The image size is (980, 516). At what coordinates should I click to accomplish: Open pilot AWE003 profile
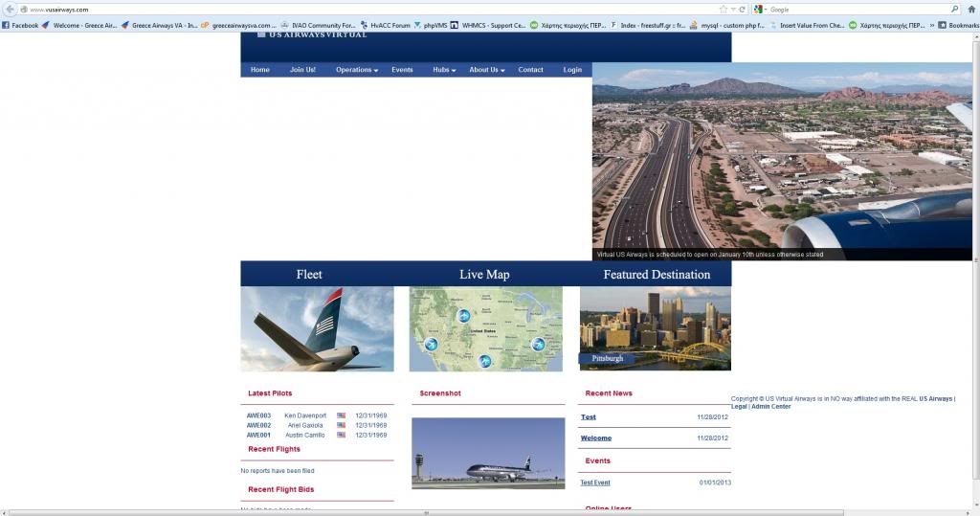click(x=258, y=415)
